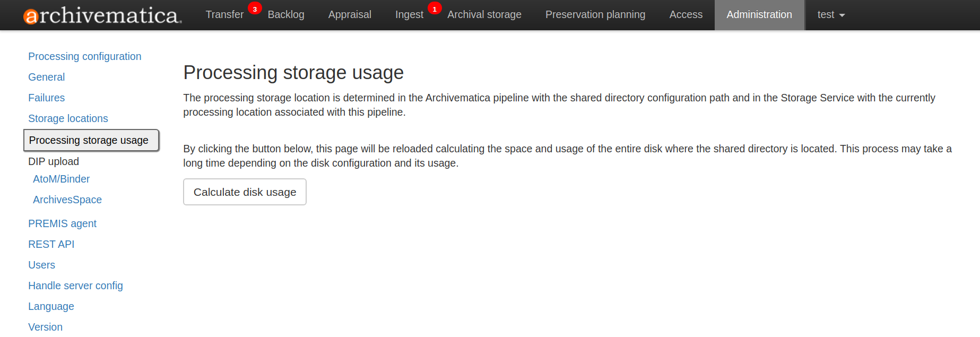The width and height of the screenshot is (980, 337).
Task: Go to Storage locations in sidebar
Action: pos(68,118)
